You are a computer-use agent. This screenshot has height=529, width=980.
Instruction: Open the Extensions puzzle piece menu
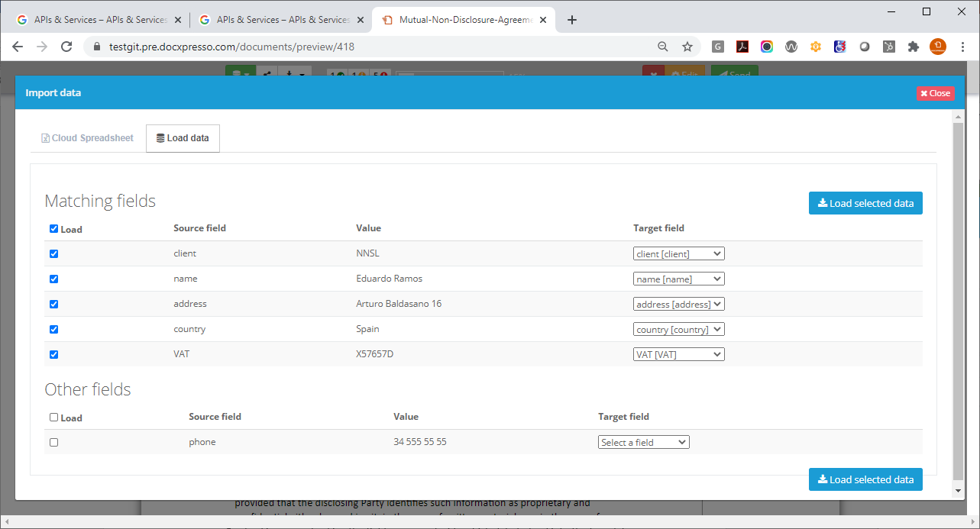click(x=914, y=47)
